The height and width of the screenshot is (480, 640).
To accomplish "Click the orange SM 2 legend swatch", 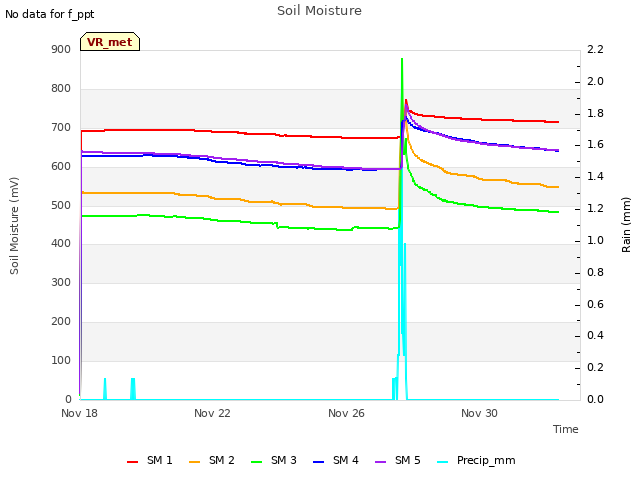I will (x=195, y=462).
